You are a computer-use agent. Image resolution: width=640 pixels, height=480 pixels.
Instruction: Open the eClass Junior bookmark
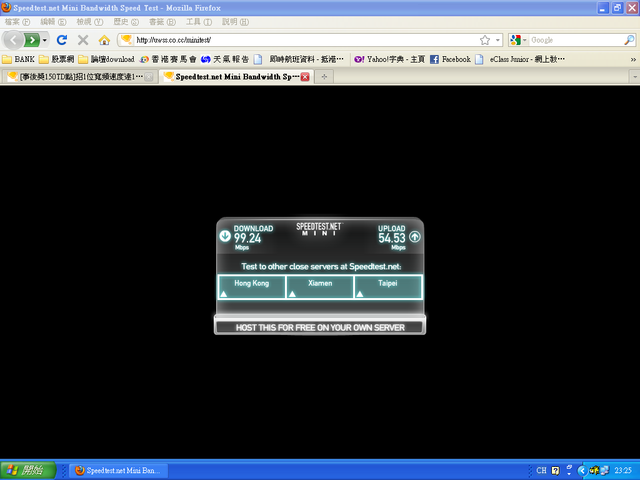tap(520, 59)
